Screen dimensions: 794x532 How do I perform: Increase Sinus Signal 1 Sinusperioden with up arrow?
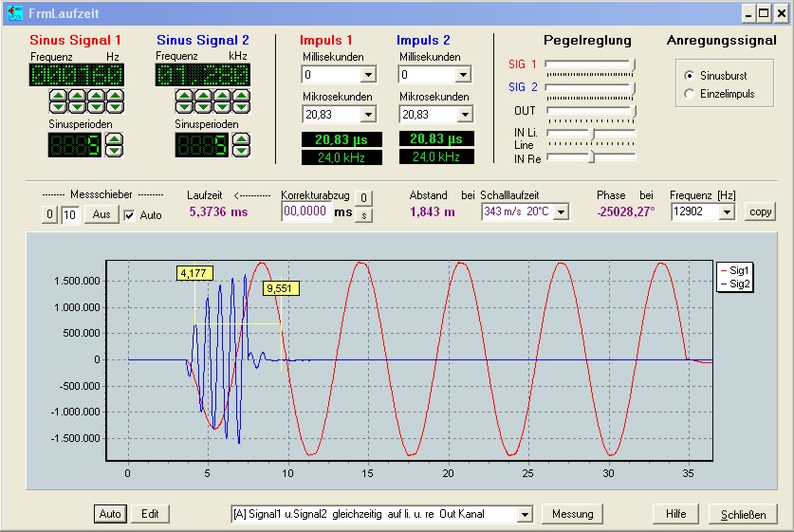(115, 139)
